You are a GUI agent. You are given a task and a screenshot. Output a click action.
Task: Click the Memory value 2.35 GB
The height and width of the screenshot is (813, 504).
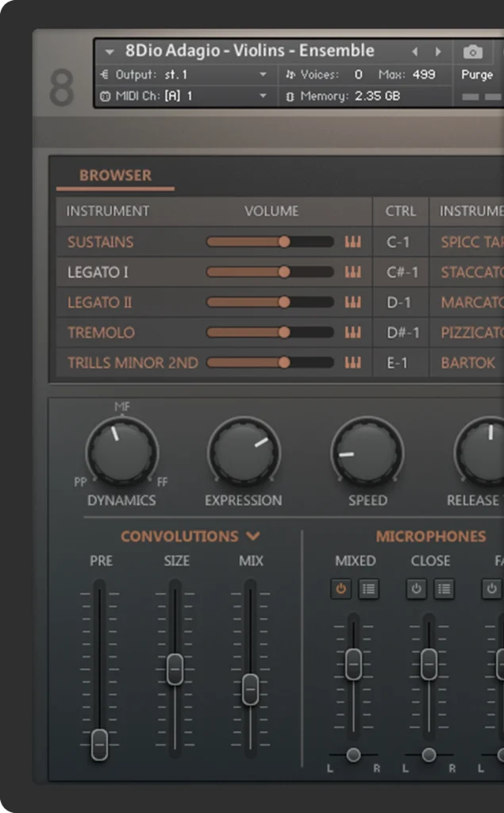378,96
